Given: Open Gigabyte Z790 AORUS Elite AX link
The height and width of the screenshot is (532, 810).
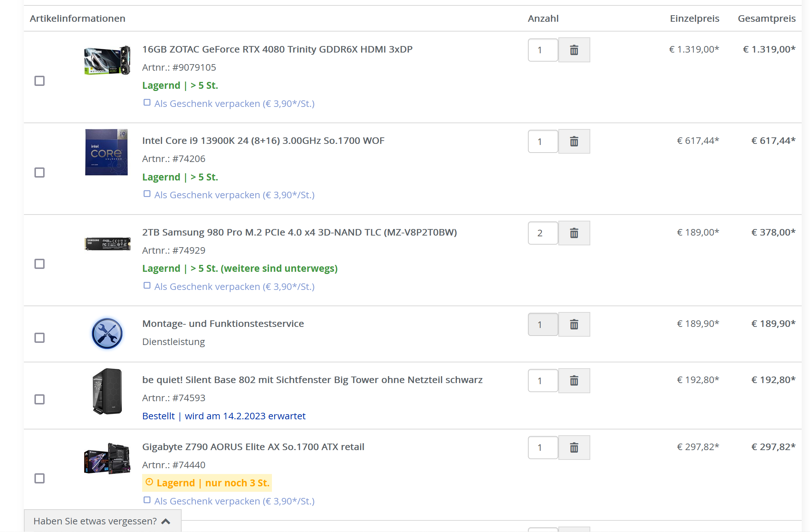Looking at the screenshot, I should coord(253,447).
